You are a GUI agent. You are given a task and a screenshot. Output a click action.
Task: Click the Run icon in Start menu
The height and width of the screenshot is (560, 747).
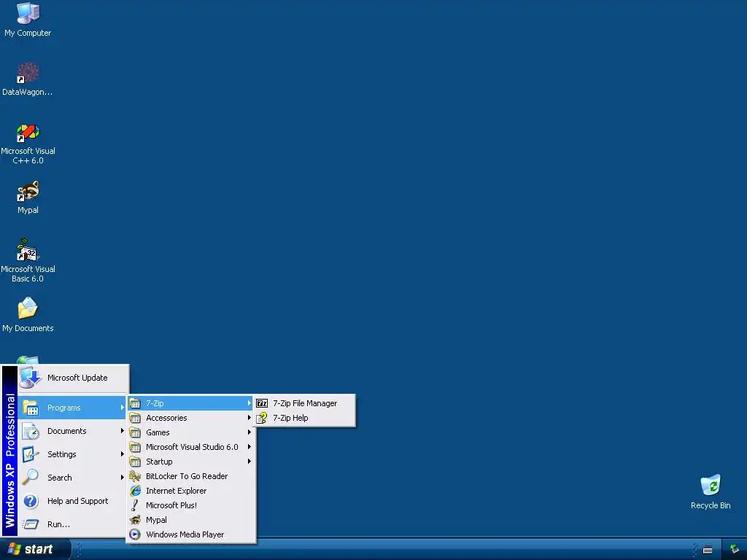click(31, 524)
